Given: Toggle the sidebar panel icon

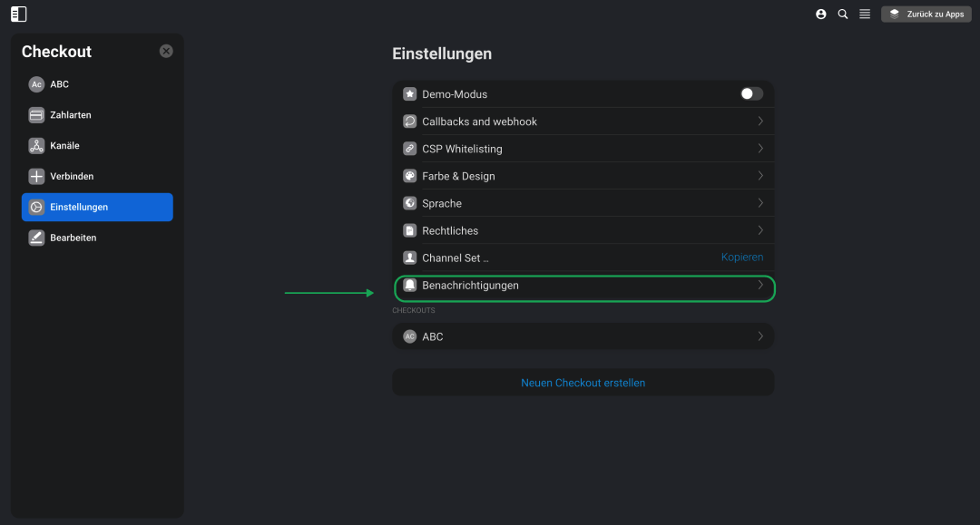Looking at the screenshot, I should pyautogui.click(x=19, y=14).
